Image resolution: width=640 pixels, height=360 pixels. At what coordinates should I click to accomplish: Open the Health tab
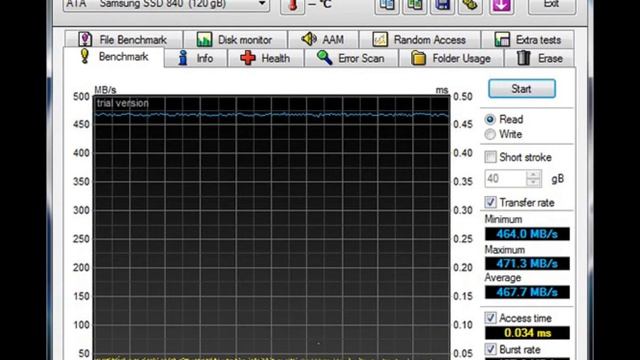(265, 58)
